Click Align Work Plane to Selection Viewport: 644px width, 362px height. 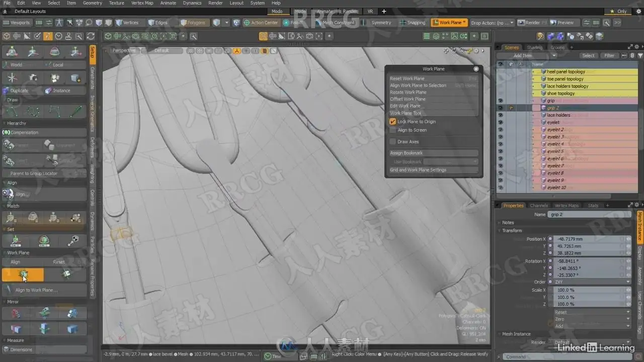(434, 85)
